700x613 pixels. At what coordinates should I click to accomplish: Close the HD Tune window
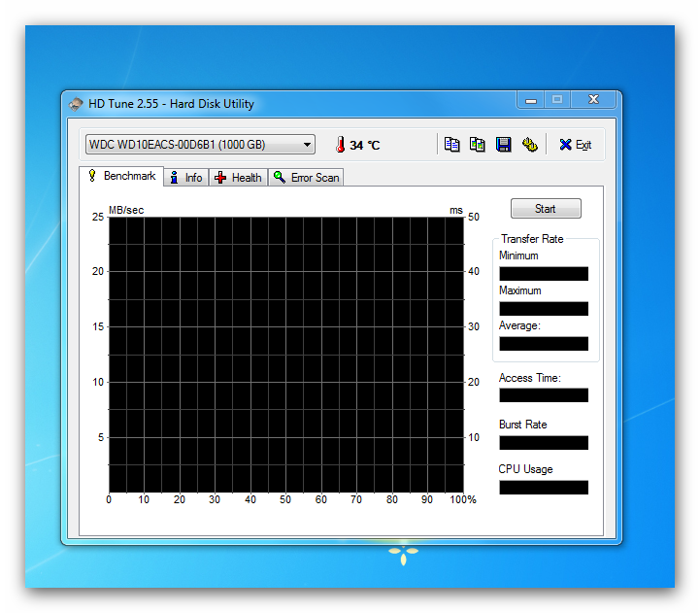[593, 100]
